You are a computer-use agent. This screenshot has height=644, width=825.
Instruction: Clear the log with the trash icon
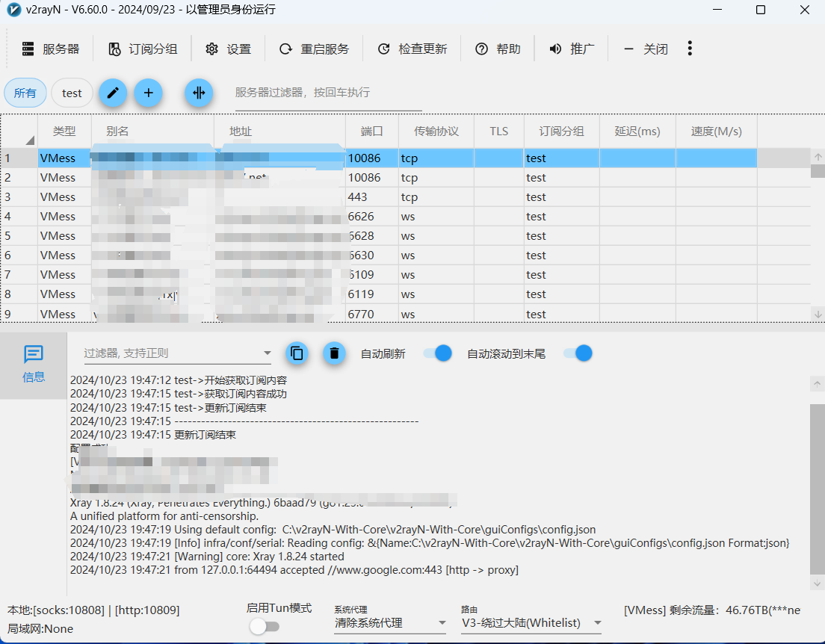[334, 353]
